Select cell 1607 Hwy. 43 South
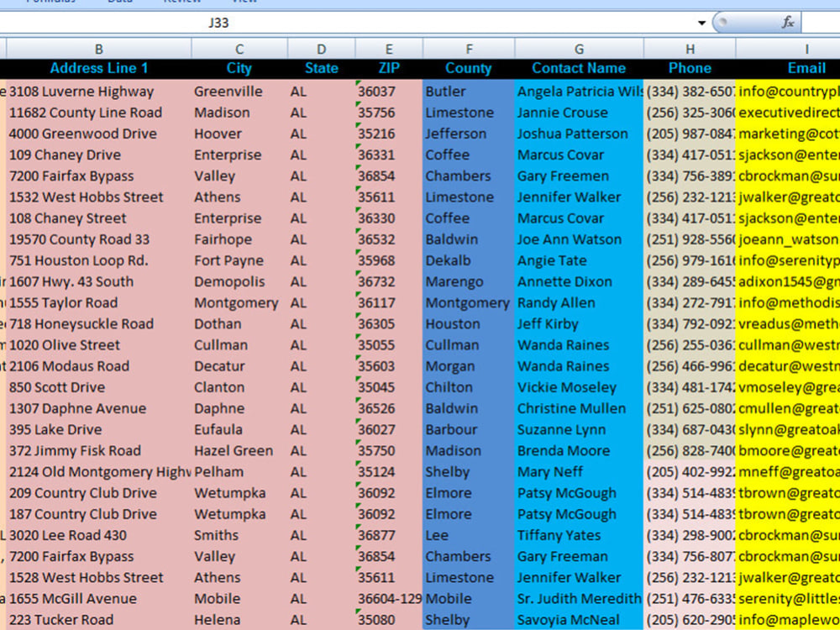840x630 pixels. pyautogui.click(x=98, y=281)
